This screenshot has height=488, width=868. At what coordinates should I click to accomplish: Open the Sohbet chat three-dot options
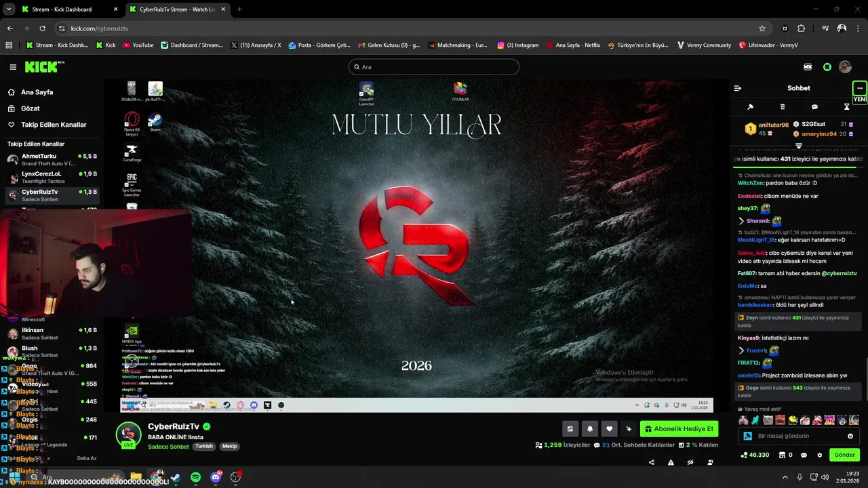pyautogui.click(x=859, y=88)
